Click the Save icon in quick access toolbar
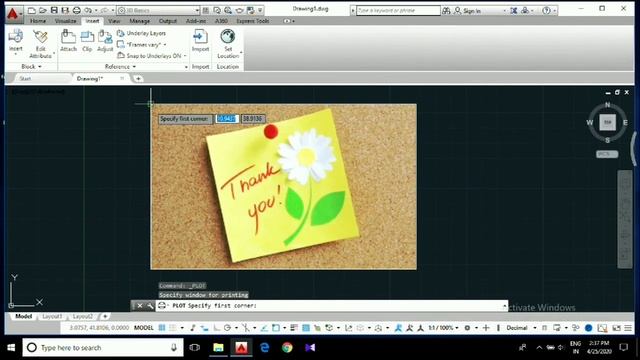 [x=54, y=10]
